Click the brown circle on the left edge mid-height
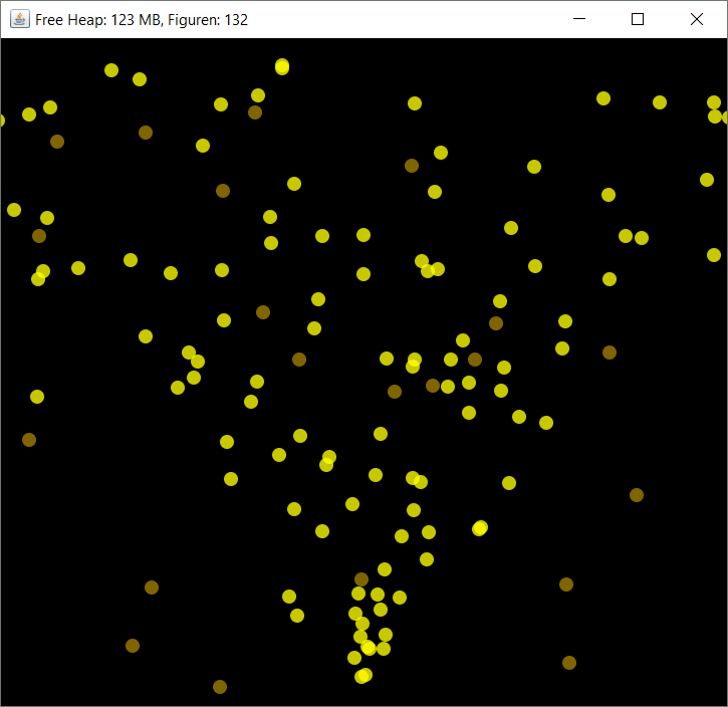Viewport: 728px width, 707px height. pos(29,440)
